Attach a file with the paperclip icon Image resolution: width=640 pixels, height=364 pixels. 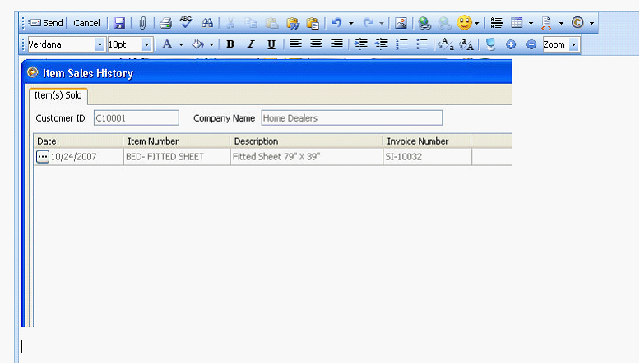coord(142,23)
